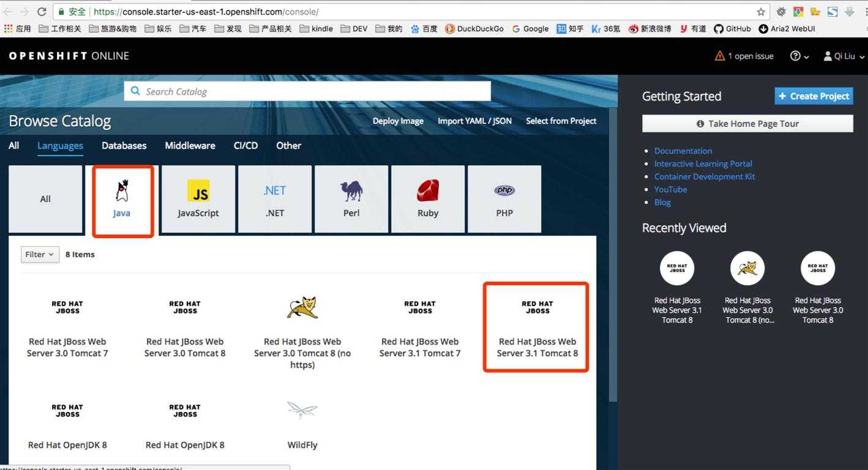Expand the Filter dropdown
This screenshot has height=470, width=868.
[x=40, y=254]
